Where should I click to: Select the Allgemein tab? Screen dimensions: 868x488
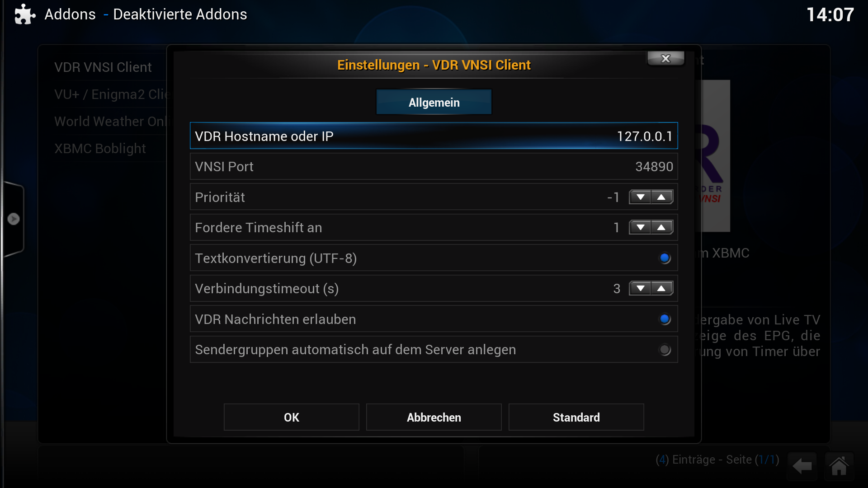(434, 102)
